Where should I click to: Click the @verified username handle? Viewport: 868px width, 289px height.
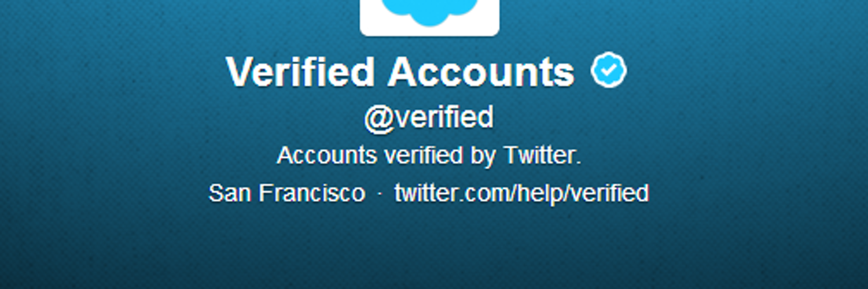[429, 117]
